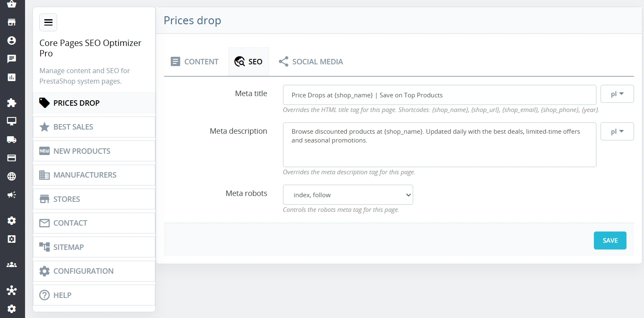644x318 pixels.
Task: Toggle the hamburger menu button
Action: tap(48, 23)
